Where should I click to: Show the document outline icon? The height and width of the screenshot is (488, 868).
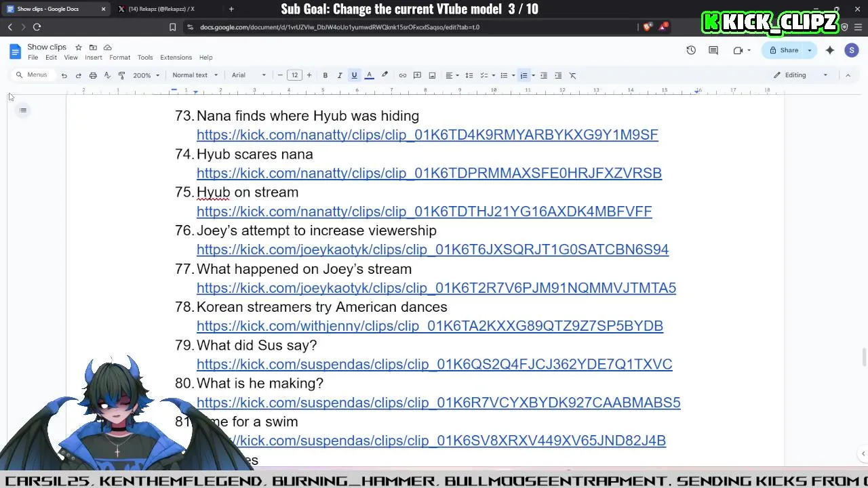click(x=23, y=110)
